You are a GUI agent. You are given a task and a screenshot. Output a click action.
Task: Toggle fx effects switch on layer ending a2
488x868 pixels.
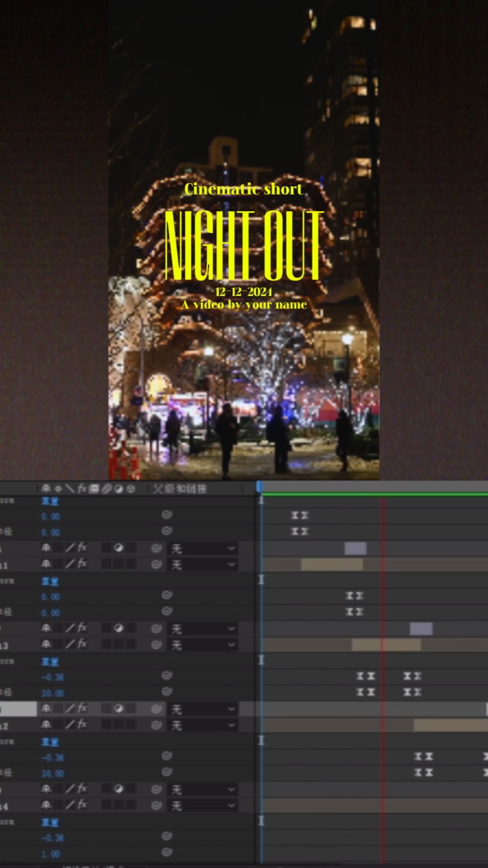[82, 725]
